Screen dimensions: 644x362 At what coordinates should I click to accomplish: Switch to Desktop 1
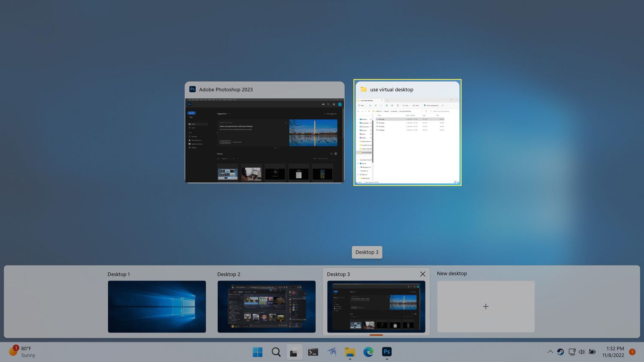point(157,306)
